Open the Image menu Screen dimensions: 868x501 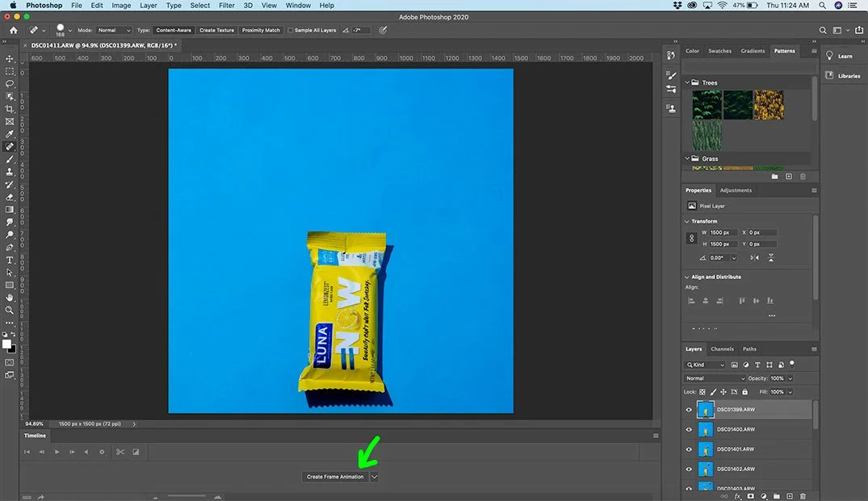121,6
